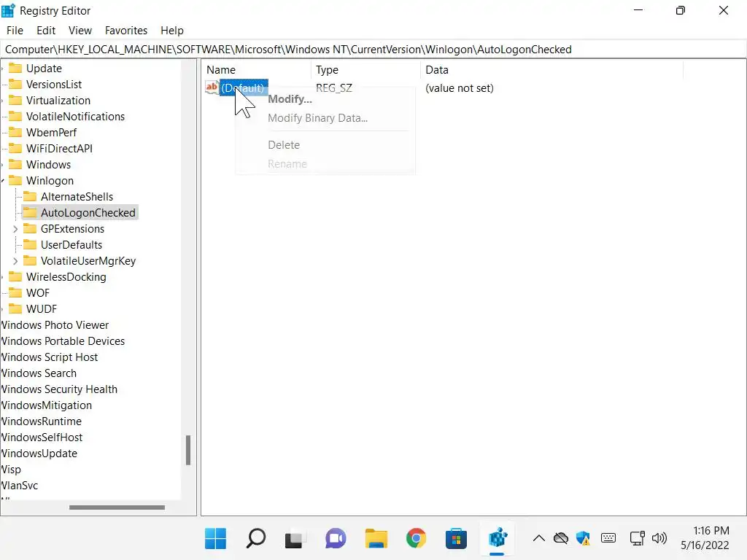Click the tree vertical scrollbar thumb
Image resolution: width=747 pixels, height=560 pixels.
pyautogui.click(x=188, y=450)
